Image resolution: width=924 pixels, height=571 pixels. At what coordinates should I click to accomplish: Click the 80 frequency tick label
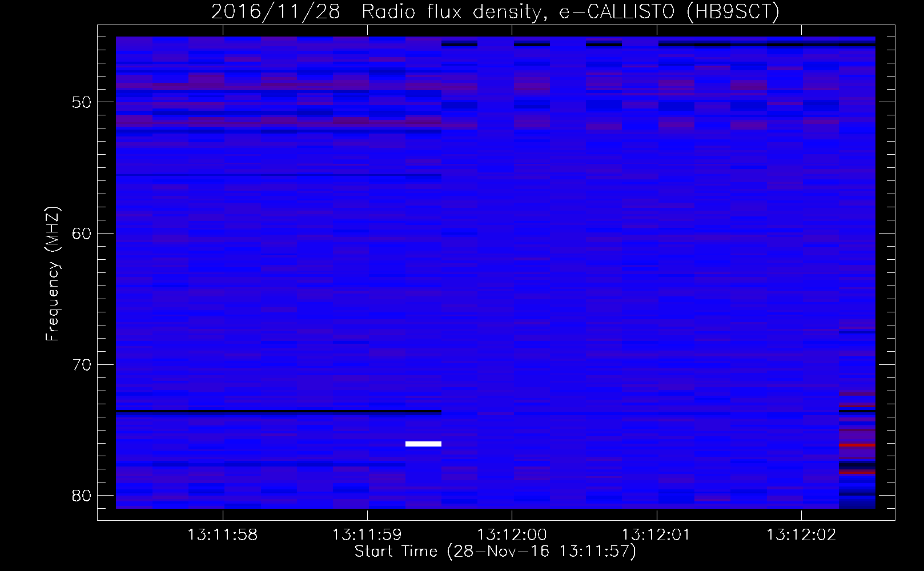pos(82,496)
